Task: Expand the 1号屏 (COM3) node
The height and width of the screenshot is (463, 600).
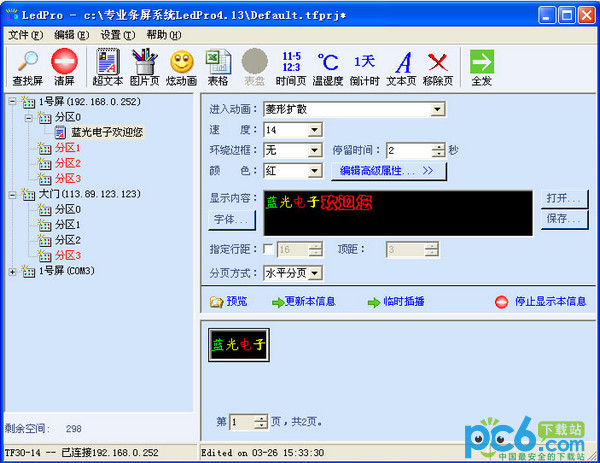Action: [13, 271]
